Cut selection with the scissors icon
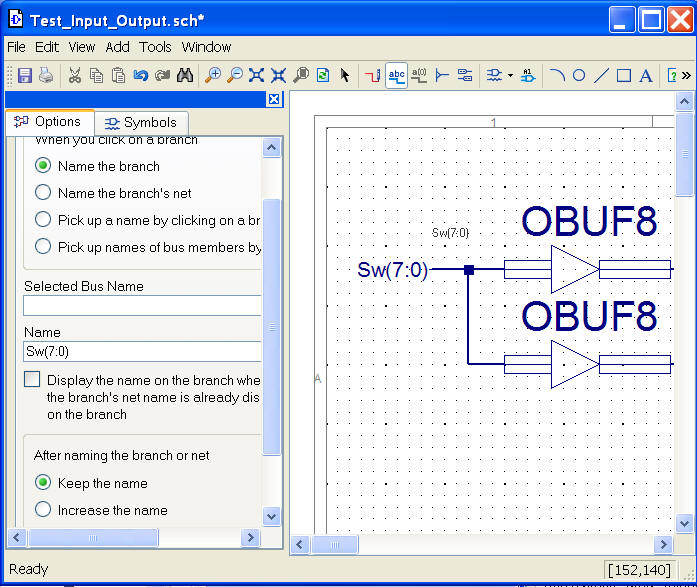Viewport: 697px width, 587px height. point(75,76)
